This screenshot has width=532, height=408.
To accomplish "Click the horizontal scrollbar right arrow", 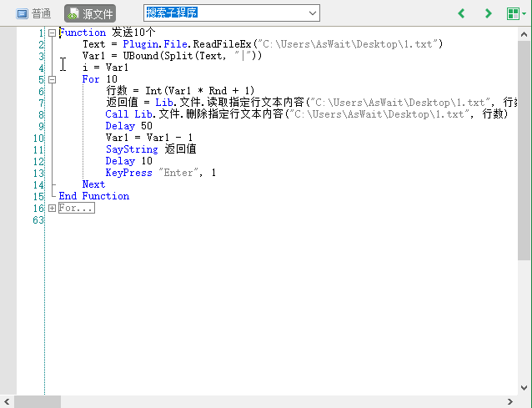I will [x=510, y=401].
